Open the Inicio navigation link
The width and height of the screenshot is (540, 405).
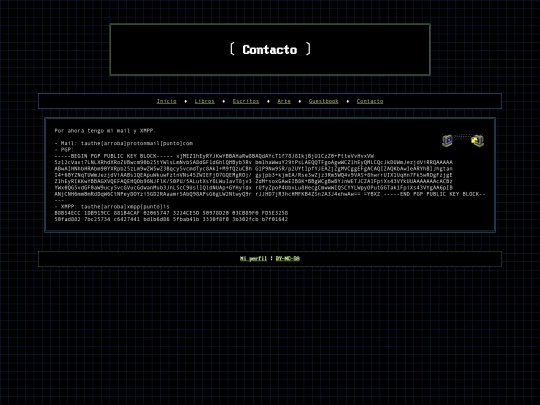click(x=166, y=101)
